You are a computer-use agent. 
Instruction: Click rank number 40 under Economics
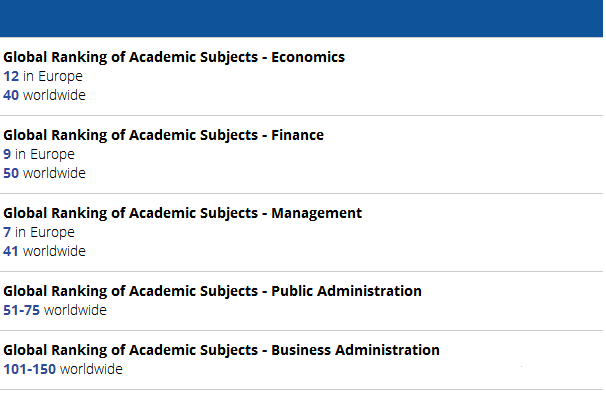tap(11, 95)
